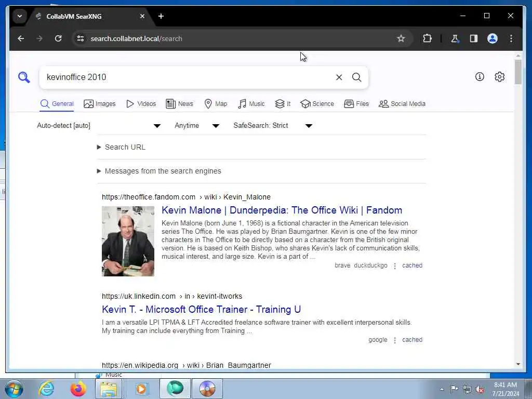532x399 pixels.
Task: Clear the search query with the X
Action: click(x=339, y=77)
